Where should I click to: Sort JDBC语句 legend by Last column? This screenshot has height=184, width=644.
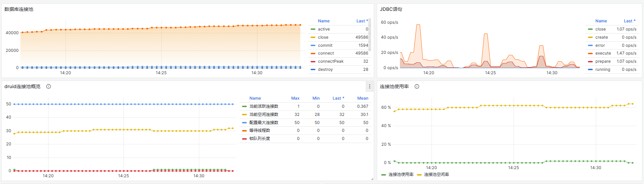(x=630, y=21)
